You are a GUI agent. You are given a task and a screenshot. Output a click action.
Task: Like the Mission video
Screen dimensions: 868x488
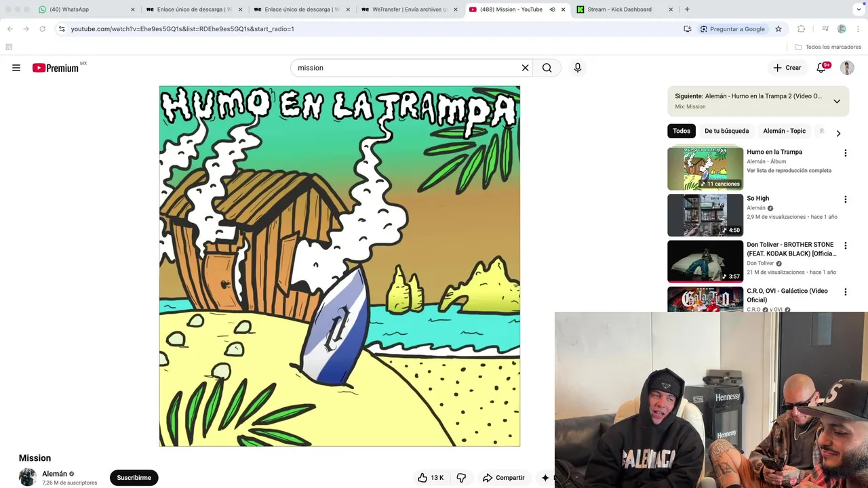431,478
